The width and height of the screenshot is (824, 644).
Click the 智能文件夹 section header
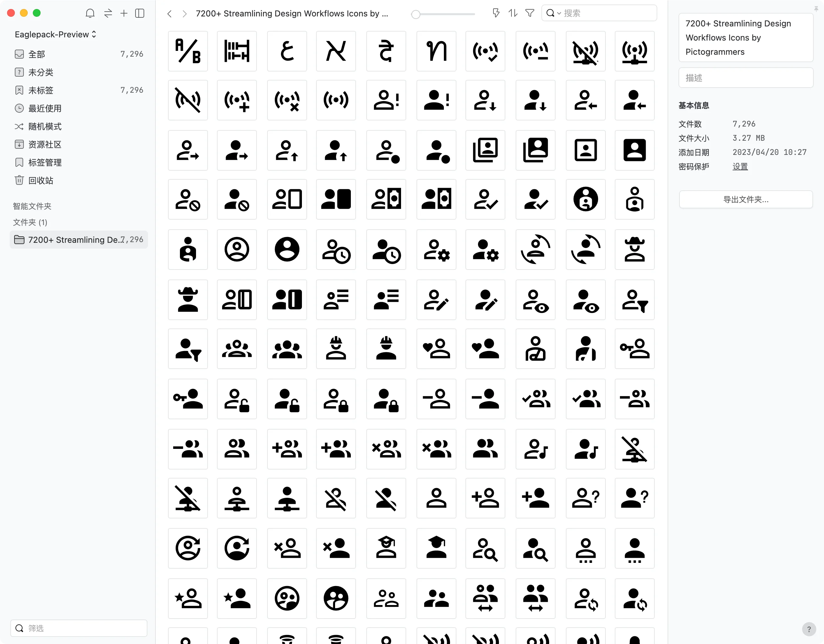click(32, 206)
